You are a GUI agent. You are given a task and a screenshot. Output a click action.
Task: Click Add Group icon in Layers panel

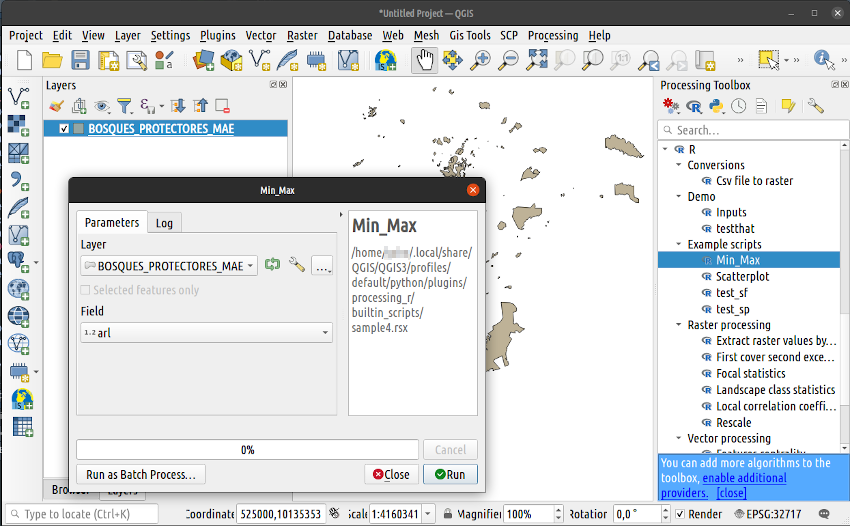click(79, 106)
